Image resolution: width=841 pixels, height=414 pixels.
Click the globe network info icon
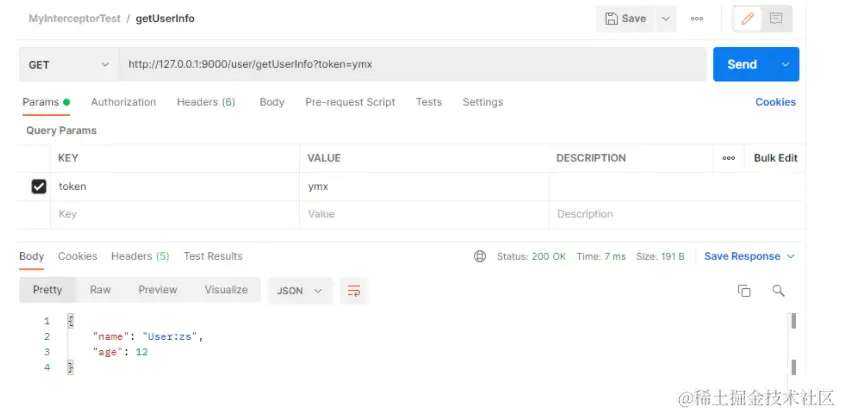point(480,256)
